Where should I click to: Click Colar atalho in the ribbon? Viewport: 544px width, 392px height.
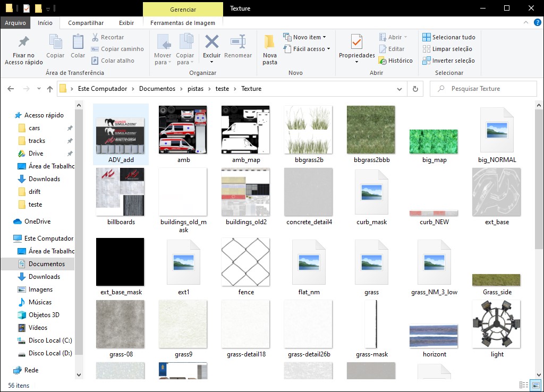pyautogui.click(x=113, y=61)
